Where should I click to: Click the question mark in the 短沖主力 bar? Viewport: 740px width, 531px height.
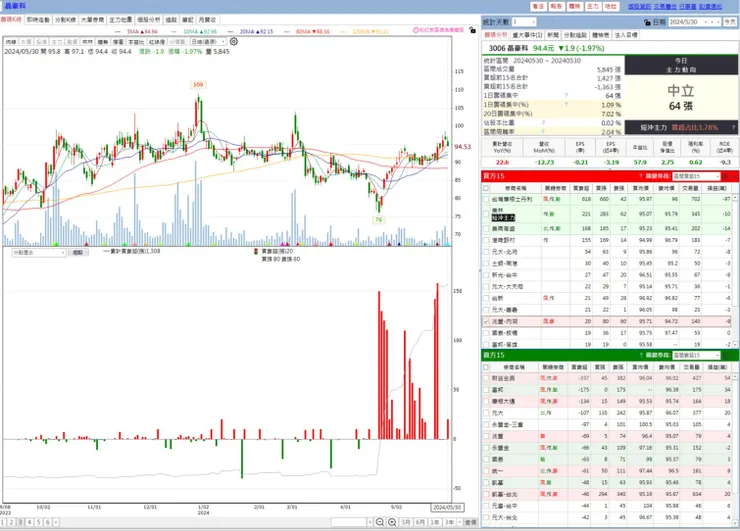733,127
